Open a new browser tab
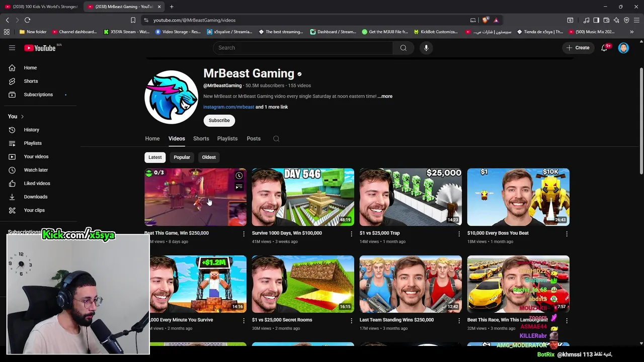Viewport: 644px width, 362px height. [x=172, y=7]
